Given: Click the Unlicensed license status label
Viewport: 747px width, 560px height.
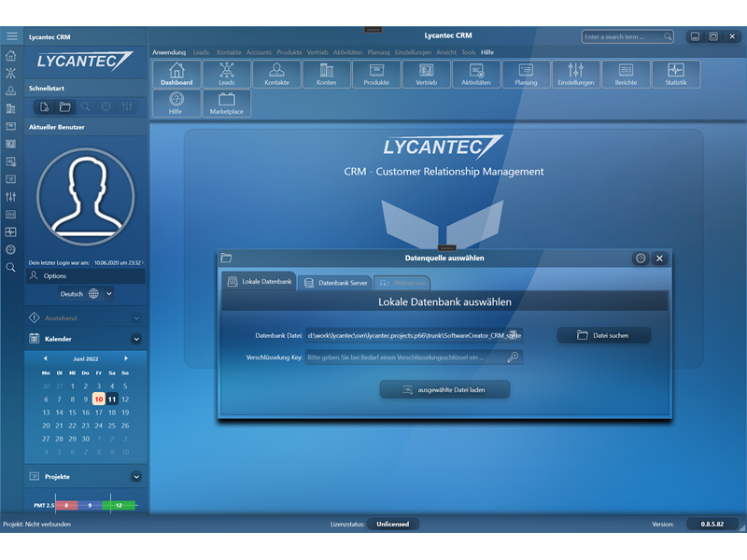Looking at the screenshot, I should coord(393,524).
